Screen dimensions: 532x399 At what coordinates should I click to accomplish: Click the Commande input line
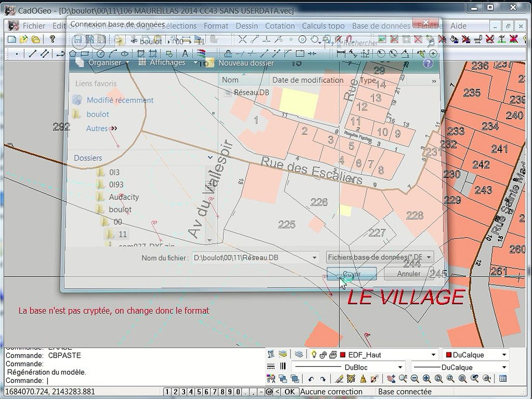tap(134, 380)
